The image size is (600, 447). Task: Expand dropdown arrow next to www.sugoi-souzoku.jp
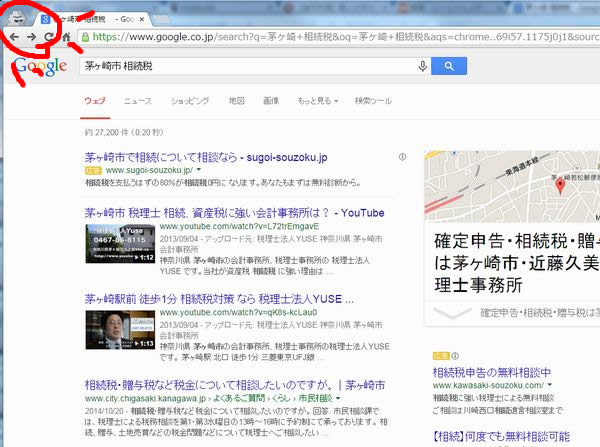coord(199,170)
